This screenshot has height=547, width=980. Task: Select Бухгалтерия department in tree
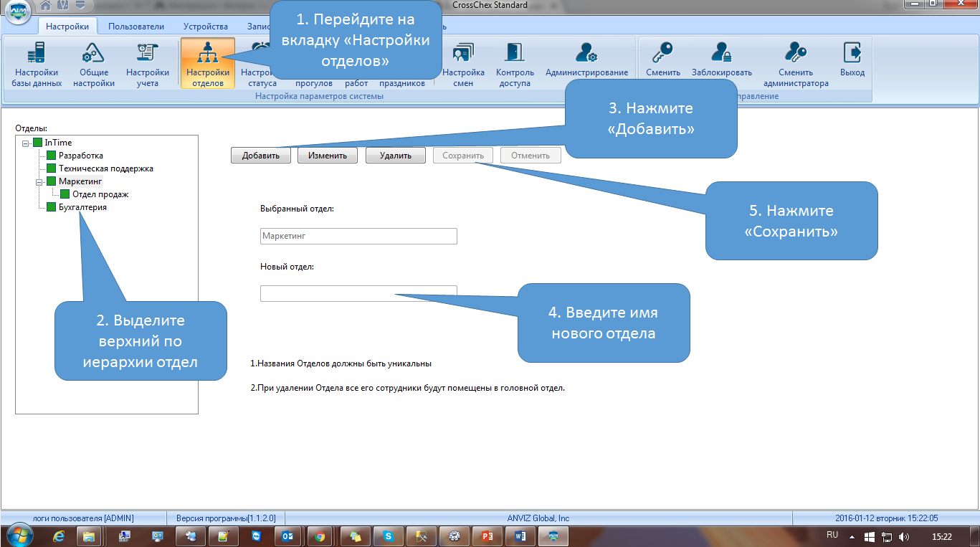(82, 207)
